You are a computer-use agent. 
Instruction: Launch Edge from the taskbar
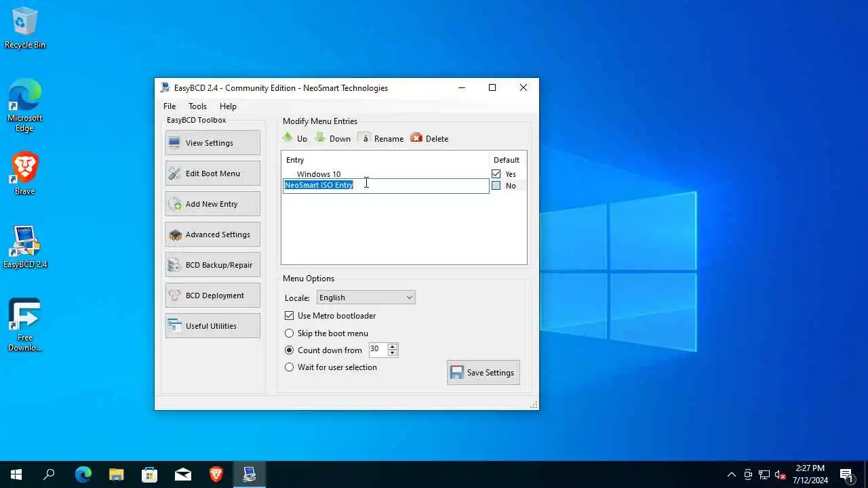point(83,474)
